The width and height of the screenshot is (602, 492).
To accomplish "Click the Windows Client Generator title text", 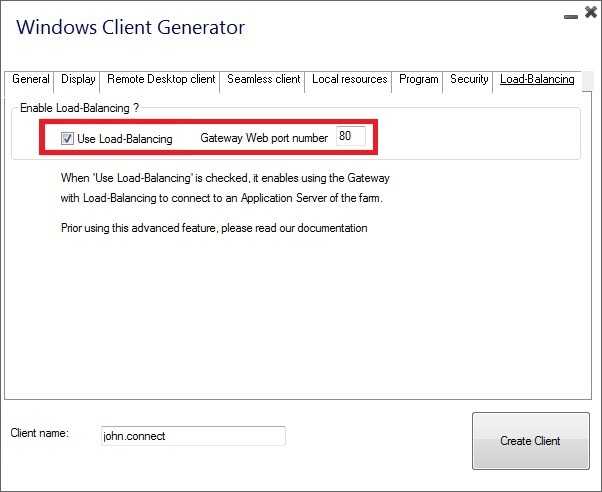I will pyautogui.click(x=130, y=27).
